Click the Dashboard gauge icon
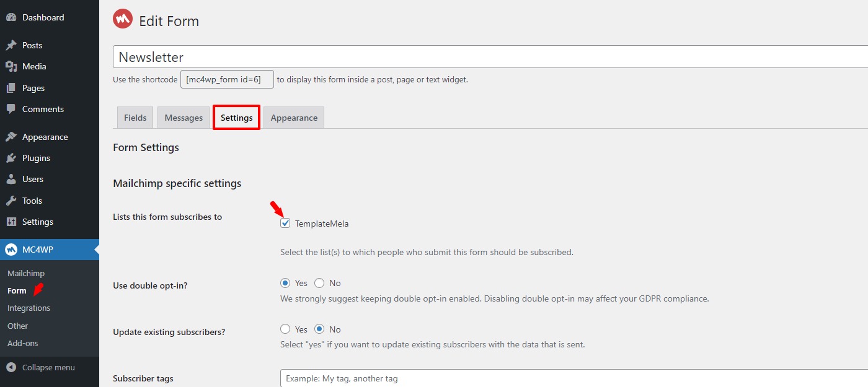The image size is (868, 387). 11,17
